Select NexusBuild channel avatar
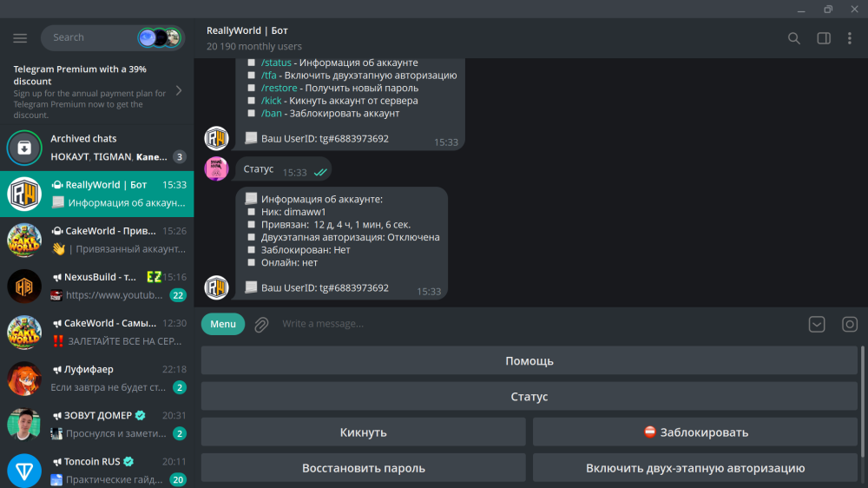 coord(24,287)
